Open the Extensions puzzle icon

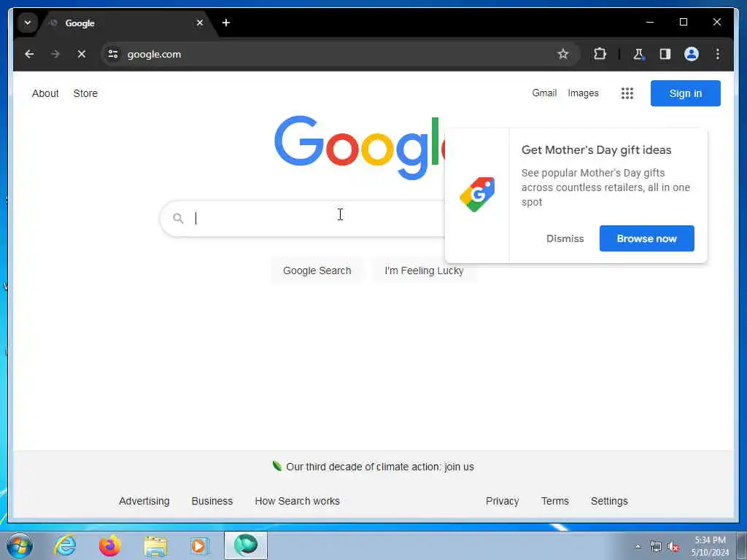point(600,54)
